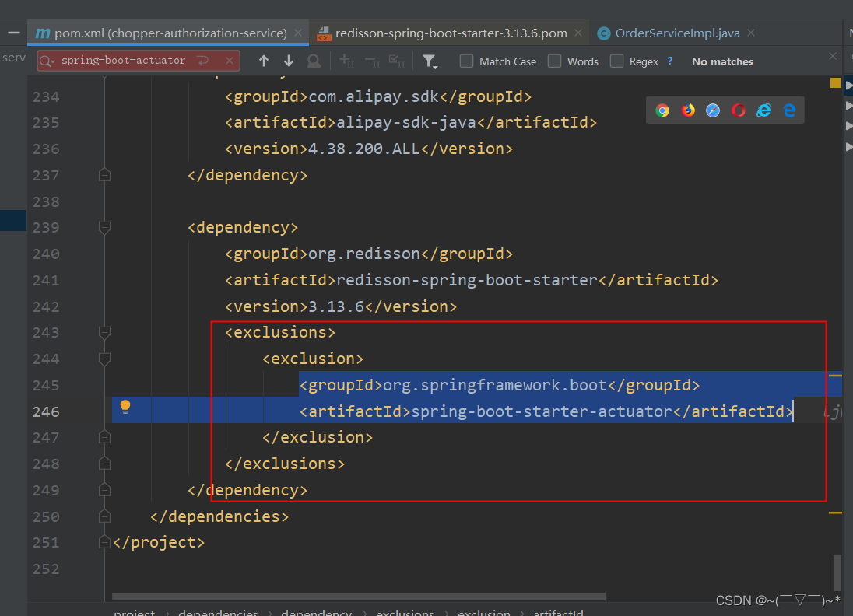The height and width of the screenshot is (616, 853).
Task: Click the lightbulb intention icon on line 246
Action: [125, 407]
